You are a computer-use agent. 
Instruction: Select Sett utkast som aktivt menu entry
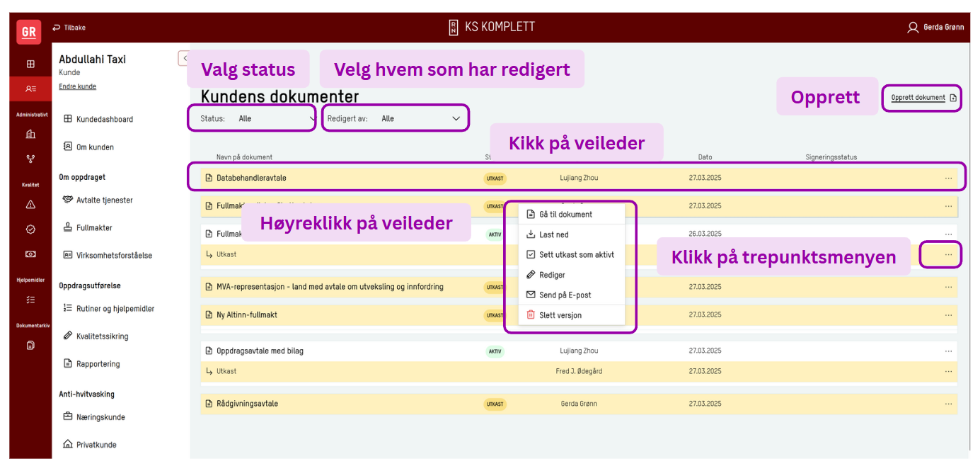point(572,254)
